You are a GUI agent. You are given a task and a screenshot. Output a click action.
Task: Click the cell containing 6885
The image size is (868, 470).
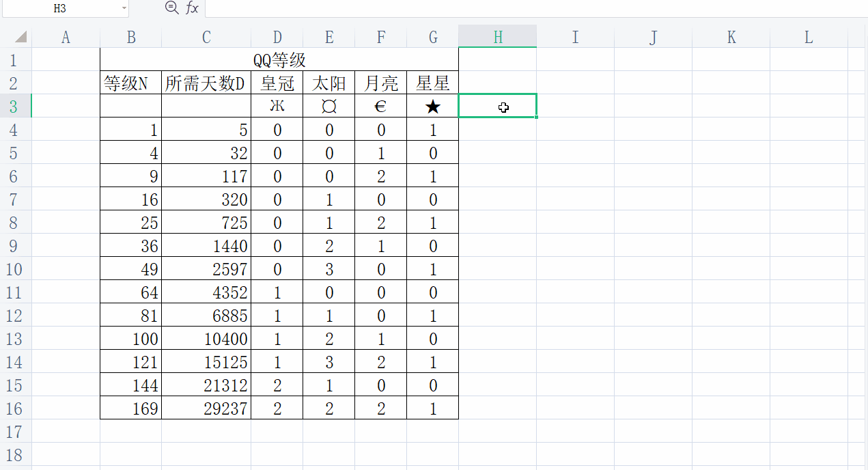pos(206,316)
